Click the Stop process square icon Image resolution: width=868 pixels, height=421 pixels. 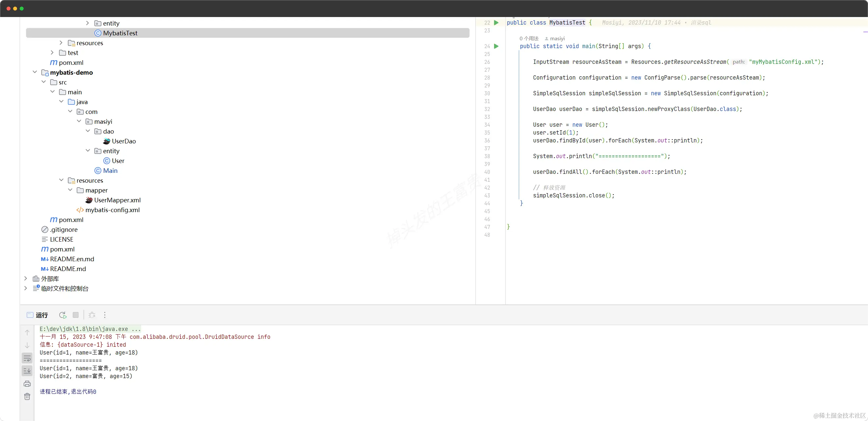click(x=76, y=315)
